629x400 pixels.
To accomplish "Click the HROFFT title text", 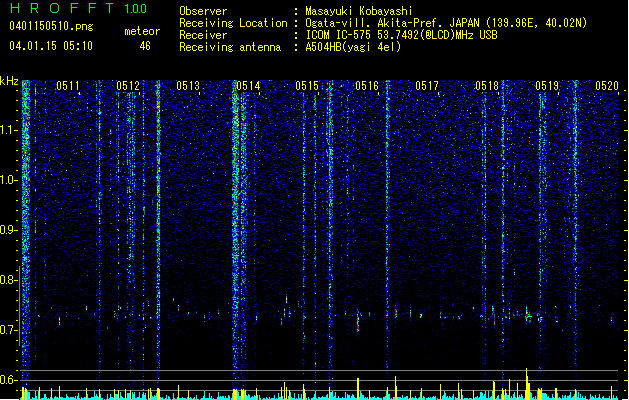I will coord(62,8).
